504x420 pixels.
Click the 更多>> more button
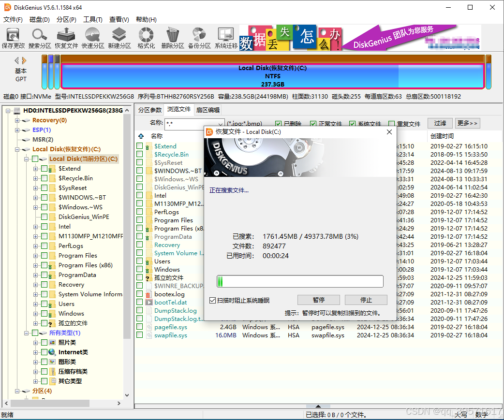click(x=467, y=123)
